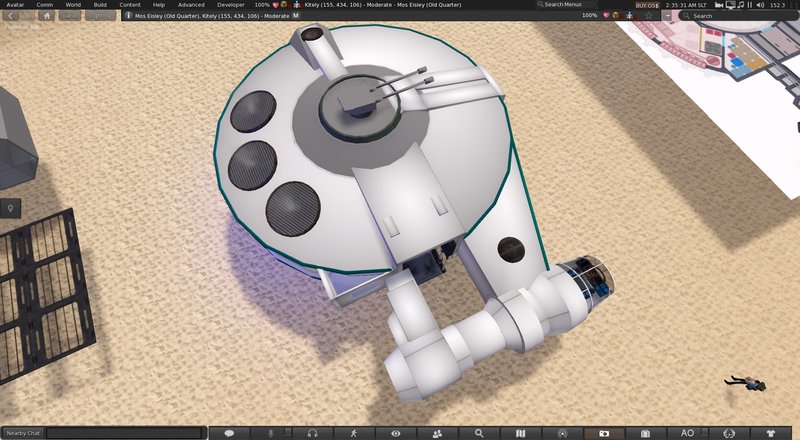
Task: Click the walking figure movement icon
Action: coord(354,433)
